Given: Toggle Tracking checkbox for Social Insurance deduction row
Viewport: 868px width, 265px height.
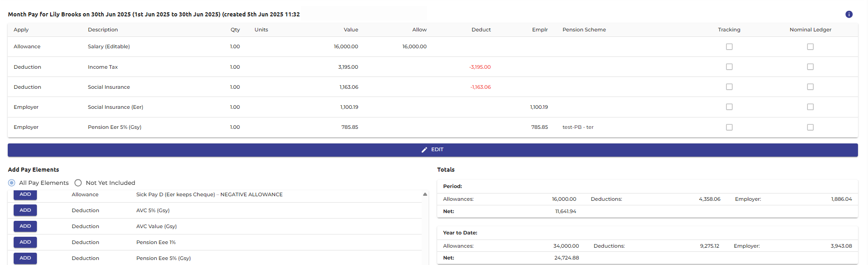Looking at the screenshot, I should tap(729, 87).
